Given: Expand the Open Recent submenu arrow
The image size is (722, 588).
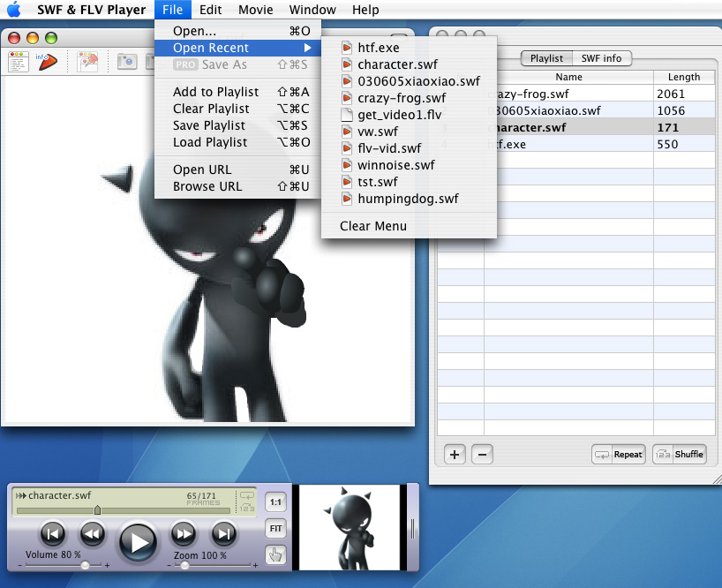Looking at the screenshot, I should pyautogui.click(x=307, y=48).
